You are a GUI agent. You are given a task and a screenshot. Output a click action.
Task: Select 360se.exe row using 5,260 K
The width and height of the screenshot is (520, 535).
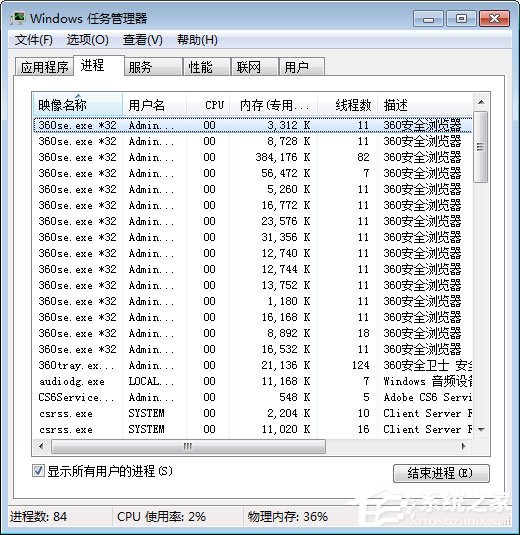point(253,189)
